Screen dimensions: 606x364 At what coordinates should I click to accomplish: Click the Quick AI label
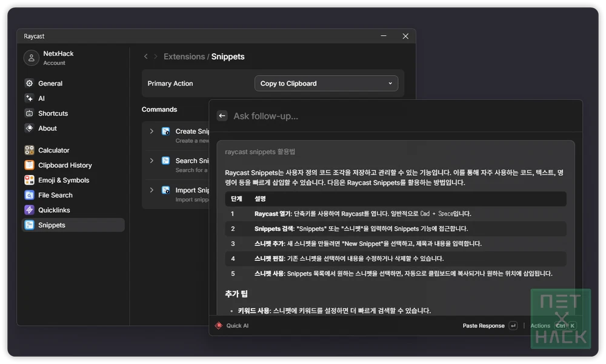point(238,326)
